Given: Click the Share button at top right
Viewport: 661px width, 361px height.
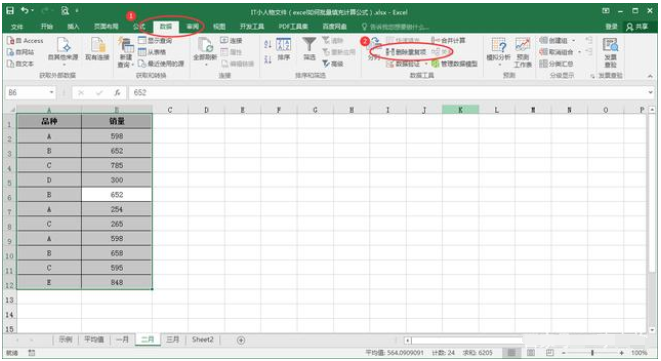Looking at the screenshot, I should click(x=637, y=27).
